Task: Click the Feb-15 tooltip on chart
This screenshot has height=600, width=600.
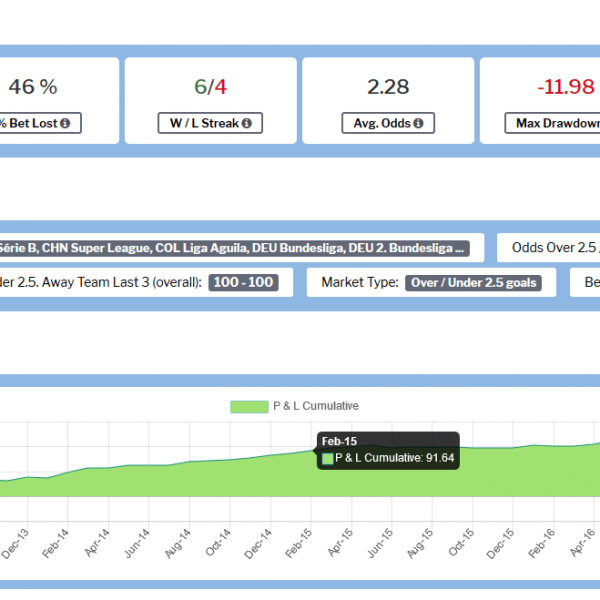Action: pos(388,450)
